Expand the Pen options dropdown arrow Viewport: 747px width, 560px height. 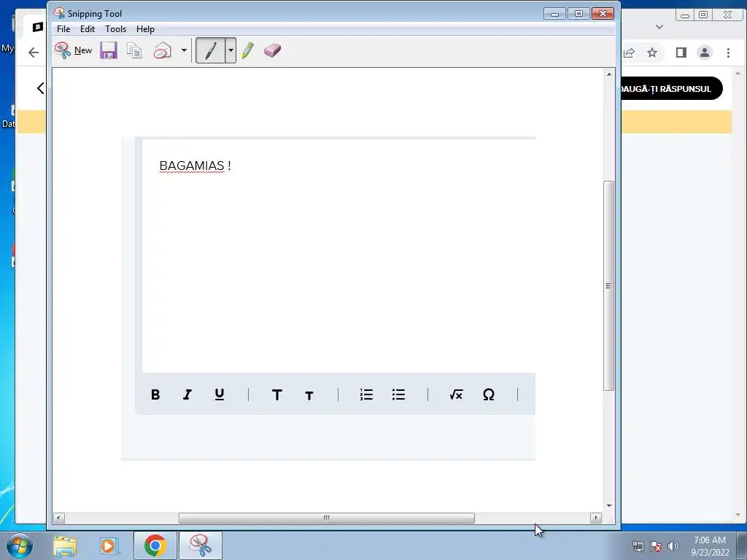[231, 50]
